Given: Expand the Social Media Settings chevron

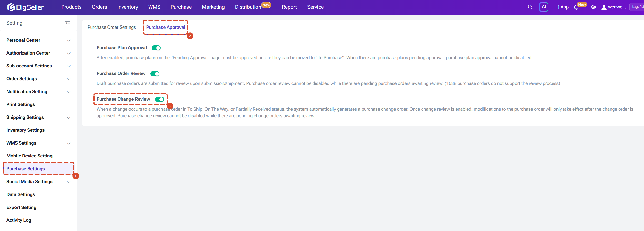Looking at the screenshot, I should pyautogui.click(x=68, y=182).
